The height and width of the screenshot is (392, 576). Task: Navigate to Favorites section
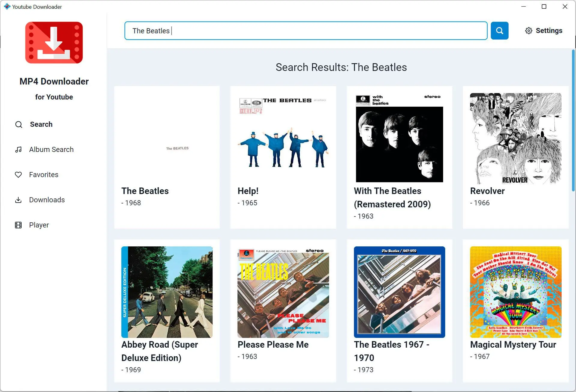(44, 174)
